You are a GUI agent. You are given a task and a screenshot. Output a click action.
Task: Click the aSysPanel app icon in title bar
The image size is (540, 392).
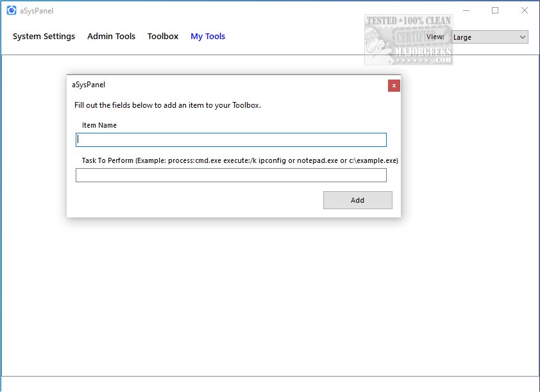pyautogui.click(x=12, y=11)
